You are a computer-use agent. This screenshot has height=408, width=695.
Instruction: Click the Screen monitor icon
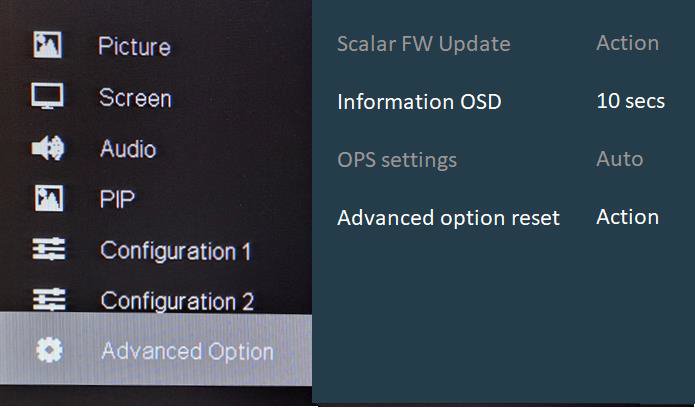47,97
